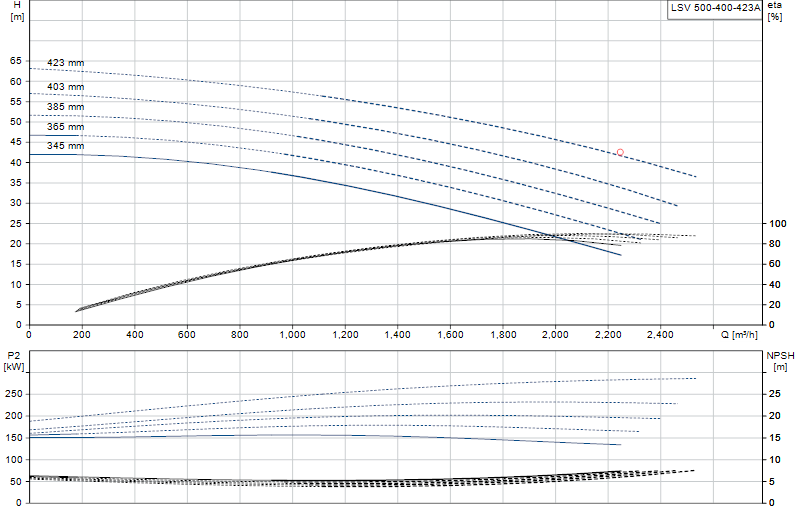Viewport: 800px width, 520px height.
Task: Select the '403 mm' impeller curve label
Action: [65, 87]
